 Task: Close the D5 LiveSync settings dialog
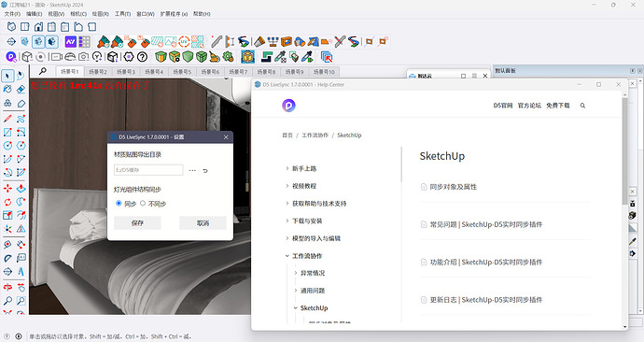[x=226, y=137]
